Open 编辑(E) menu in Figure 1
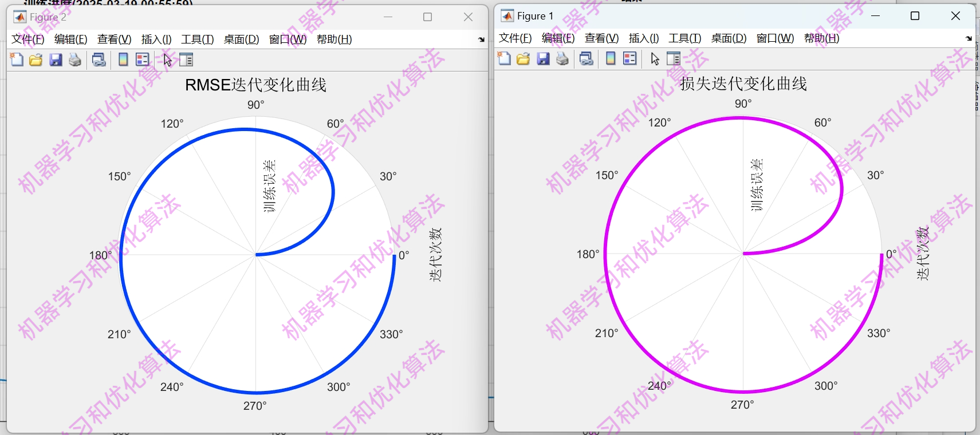Screen dimensions: 980x435 click(558, 38)
